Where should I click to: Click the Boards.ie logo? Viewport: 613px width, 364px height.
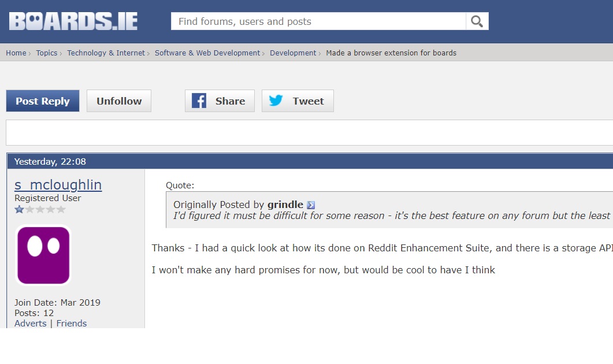point(73,21)
